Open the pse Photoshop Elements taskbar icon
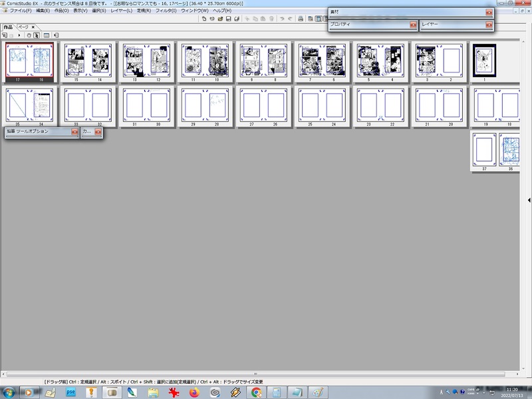This screenshot has width=532, height=399. coord(70,392)
